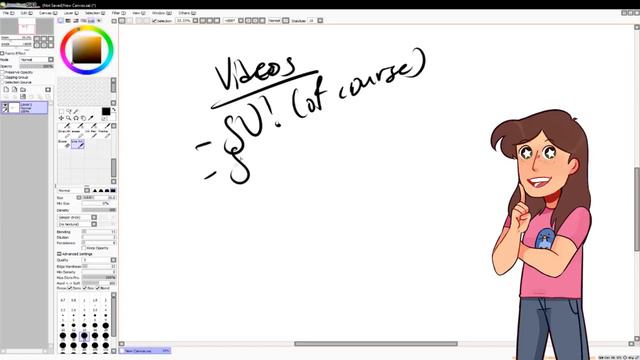
Task: Pick a shade in the color square
Action: [87, 50]
